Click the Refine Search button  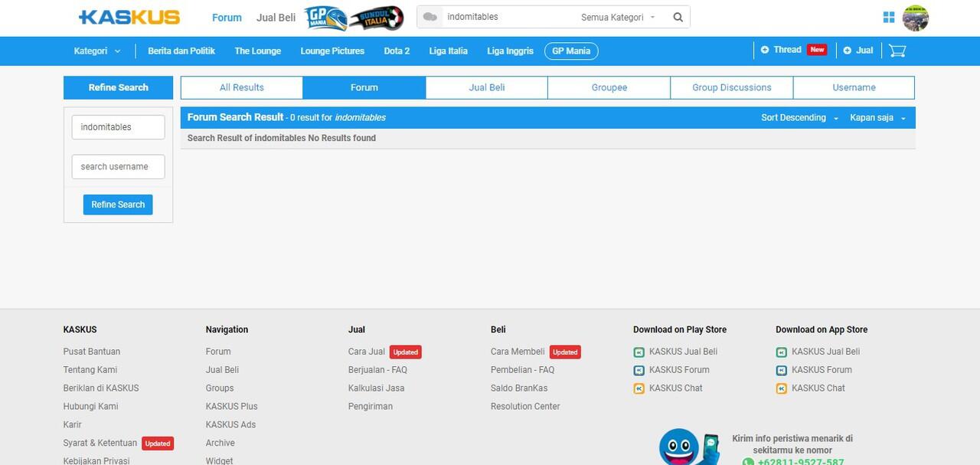[x=118, y=205]
